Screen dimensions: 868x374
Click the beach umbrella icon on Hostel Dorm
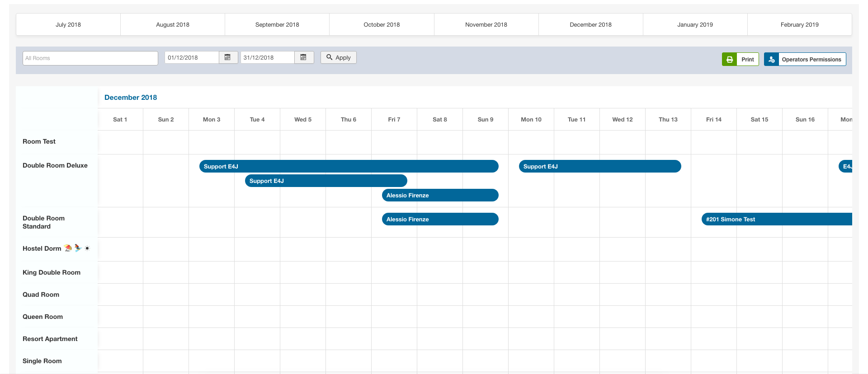tap(68, 248)
